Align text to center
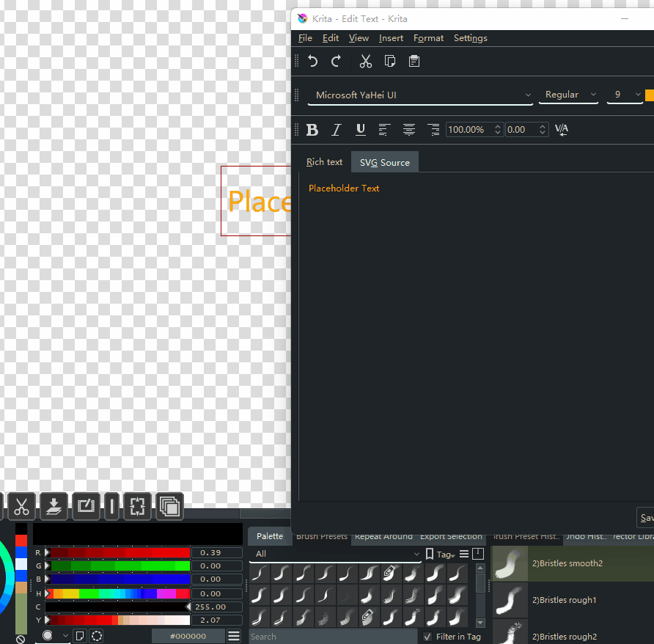 coord(409,130)
